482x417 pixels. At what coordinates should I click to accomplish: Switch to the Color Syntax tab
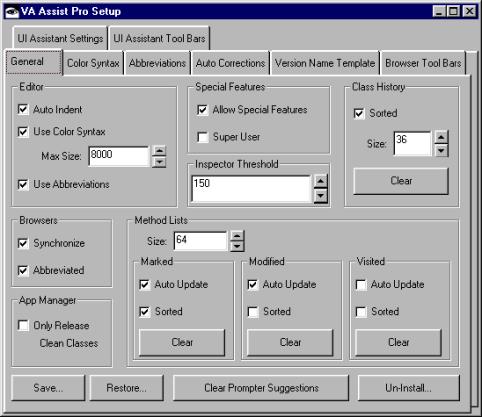pos(93,63)
